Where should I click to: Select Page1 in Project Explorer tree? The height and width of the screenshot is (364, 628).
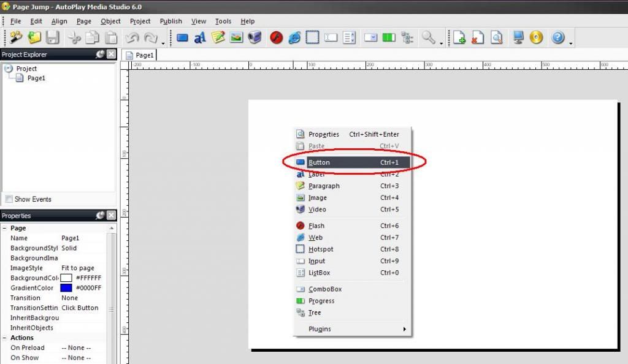click(36, 78)
